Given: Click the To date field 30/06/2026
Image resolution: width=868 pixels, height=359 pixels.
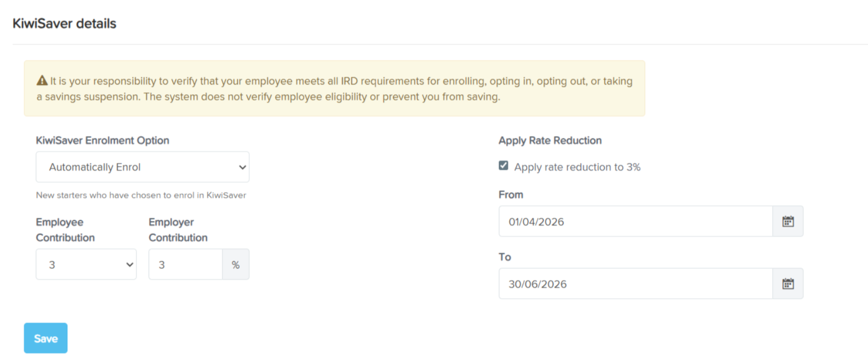Looking at the screenshot, I should click(x=636, y=284).
